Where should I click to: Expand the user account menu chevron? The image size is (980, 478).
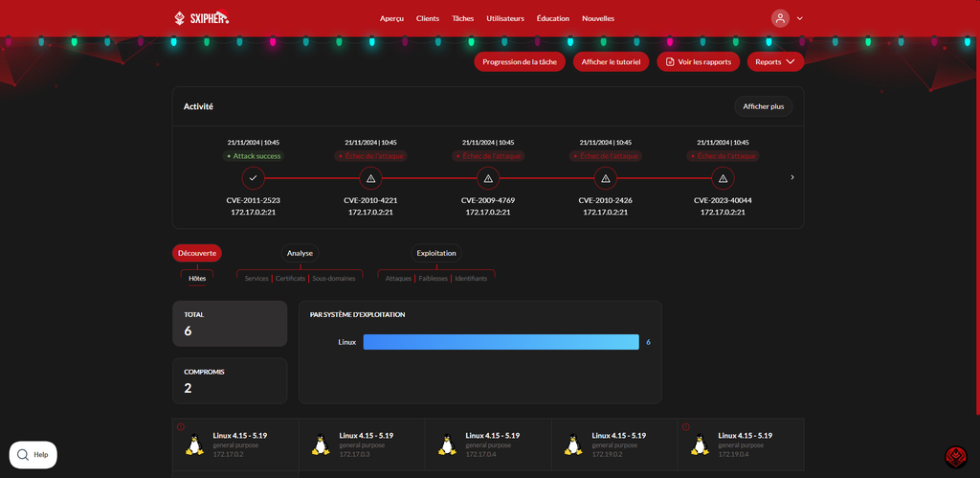(x=800, y=18)
